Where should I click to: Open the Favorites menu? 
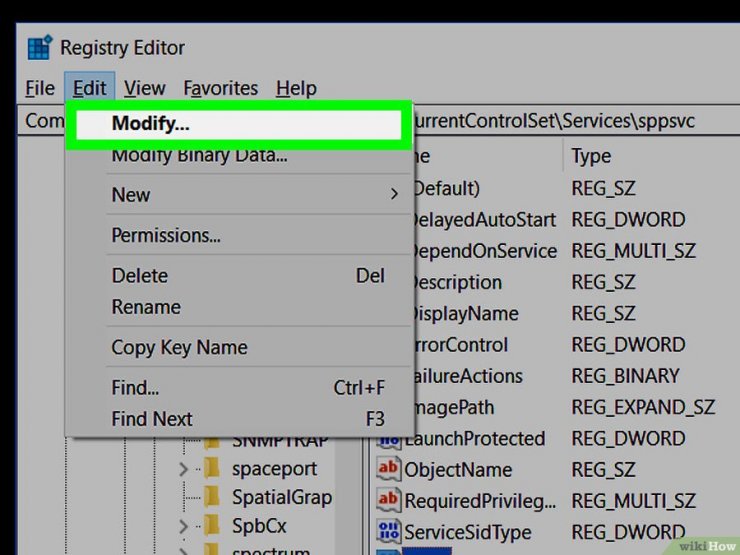220,88
